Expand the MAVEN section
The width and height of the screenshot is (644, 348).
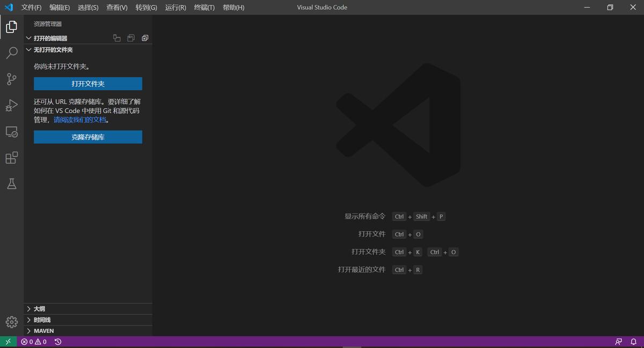(x=42, y=331)
